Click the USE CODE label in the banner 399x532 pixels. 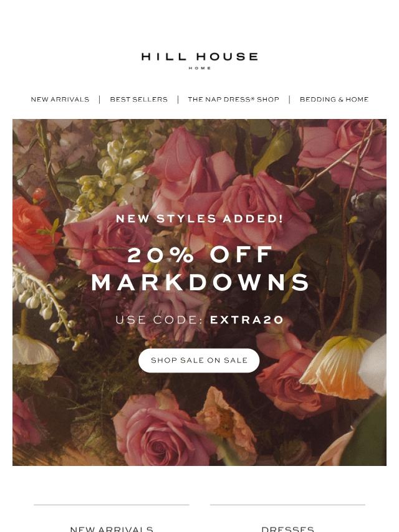pyautogui.click(x=159, y=320)
